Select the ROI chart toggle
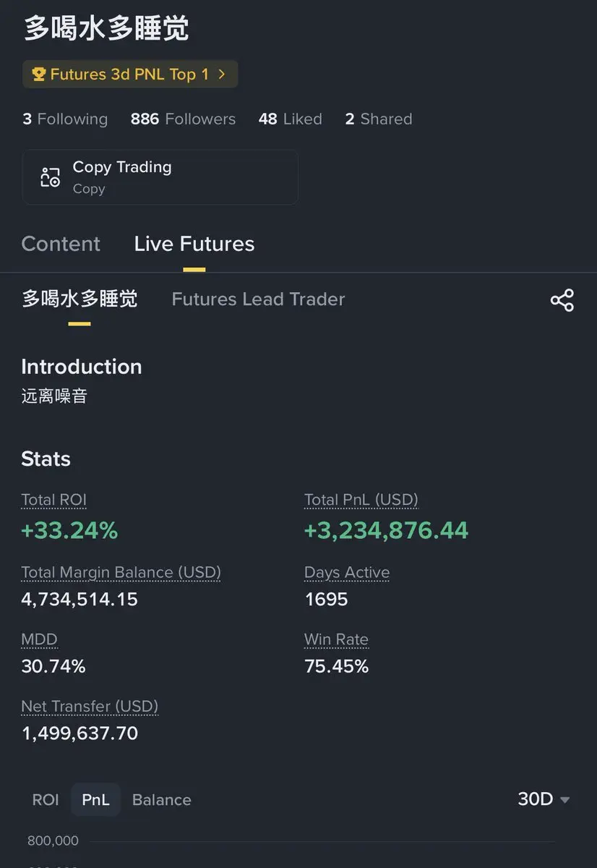 tap(46, 800)
